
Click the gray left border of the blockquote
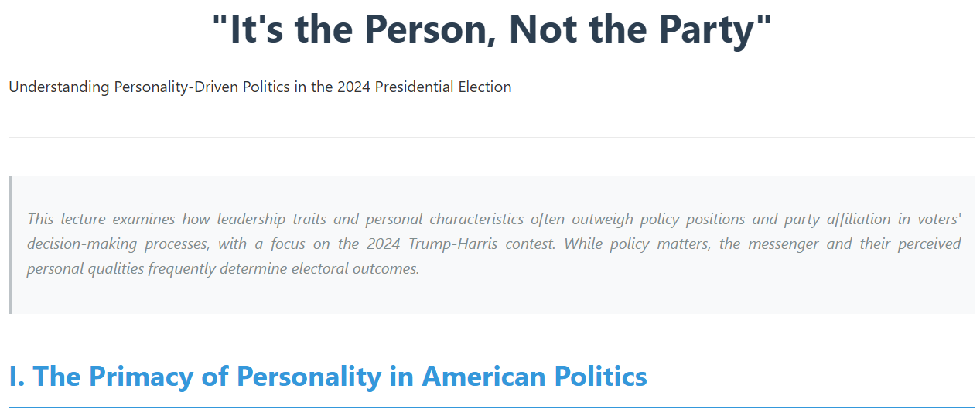point(10,245)
